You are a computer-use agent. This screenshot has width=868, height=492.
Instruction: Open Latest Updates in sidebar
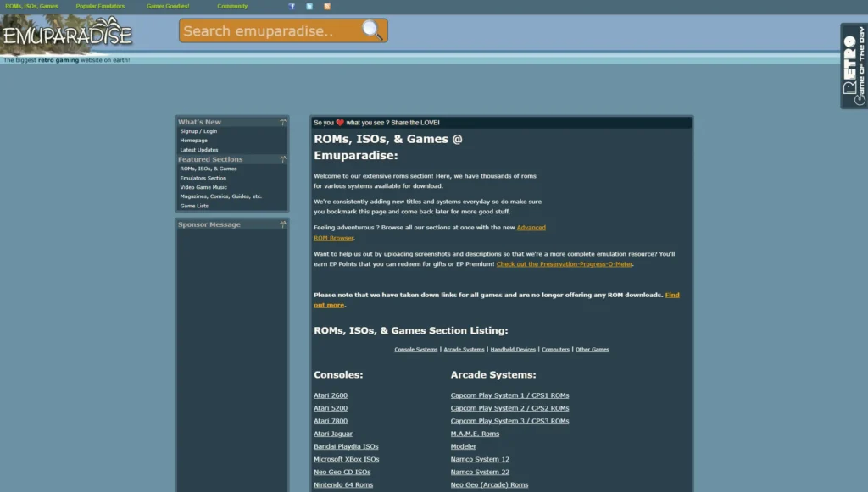pyautogui.click(x=198, y=150)
